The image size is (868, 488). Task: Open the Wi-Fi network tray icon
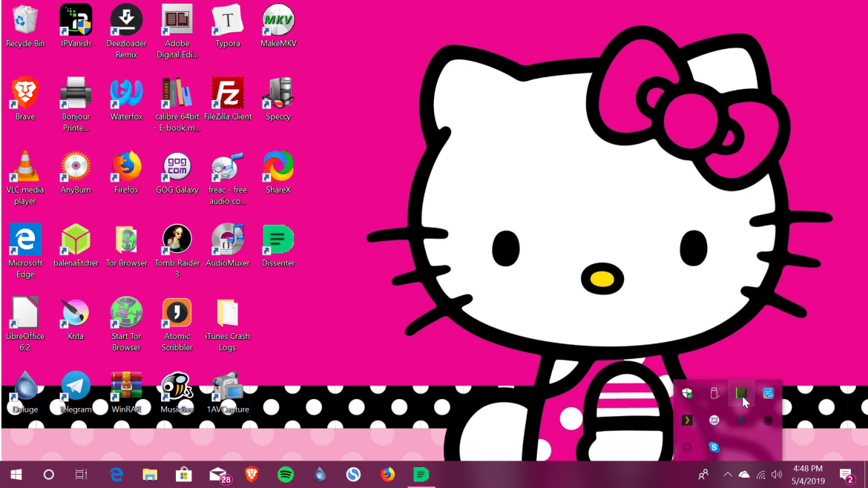click(761, 475)
